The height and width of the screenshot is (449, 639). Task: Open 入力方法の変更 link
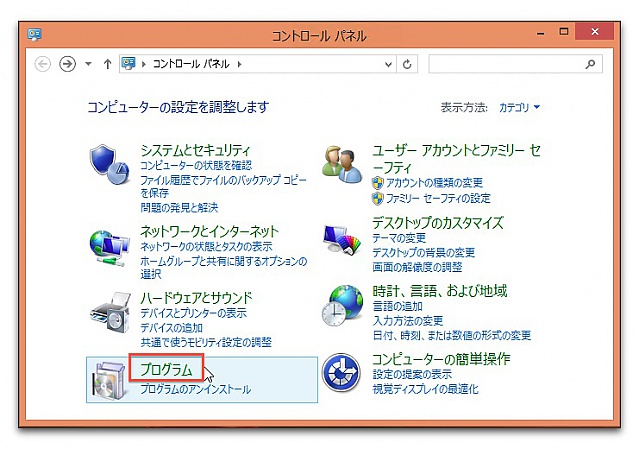tap(408, 321)
